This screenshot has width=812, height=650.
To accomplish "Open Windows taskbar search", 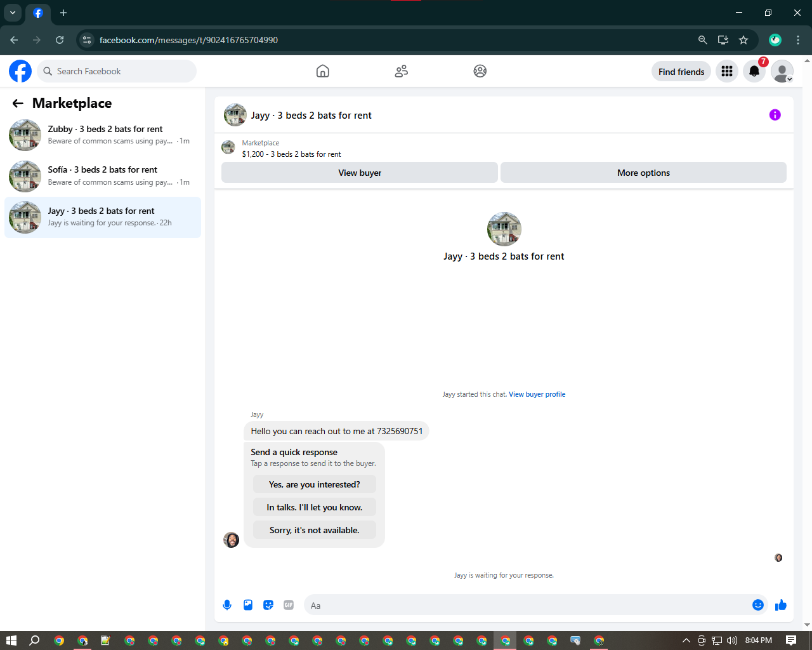I will (34, 640).
